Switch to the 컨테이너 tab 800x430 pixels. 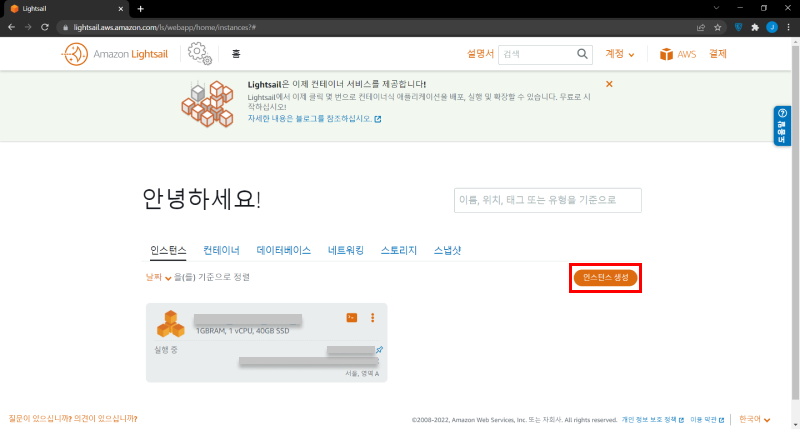point(221,250)
